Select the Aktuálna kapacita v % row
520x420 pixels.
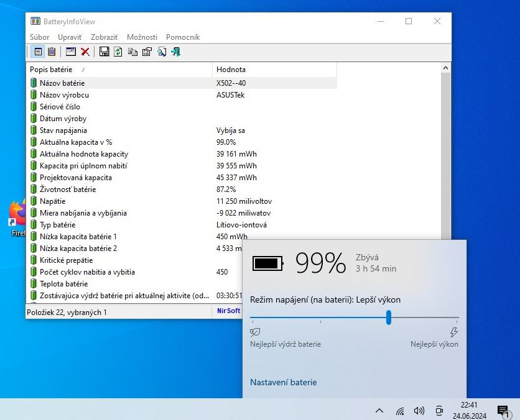[183, 142]
